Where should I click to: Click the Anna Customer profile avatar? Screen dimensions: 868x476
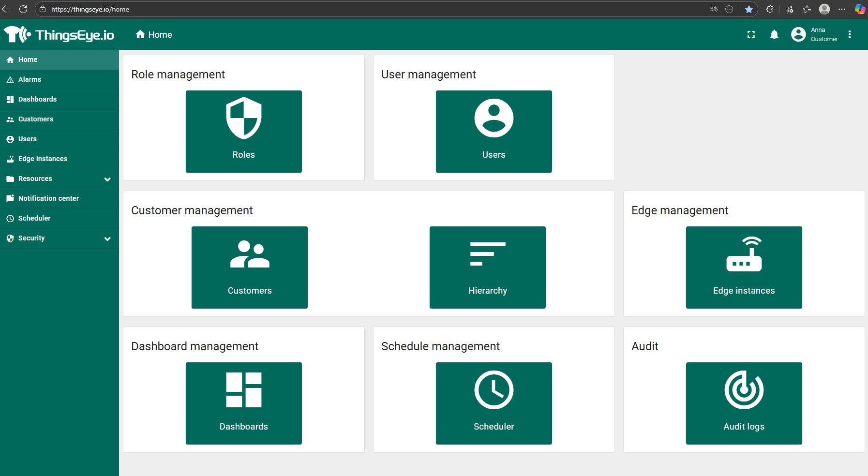pos(798,34)
